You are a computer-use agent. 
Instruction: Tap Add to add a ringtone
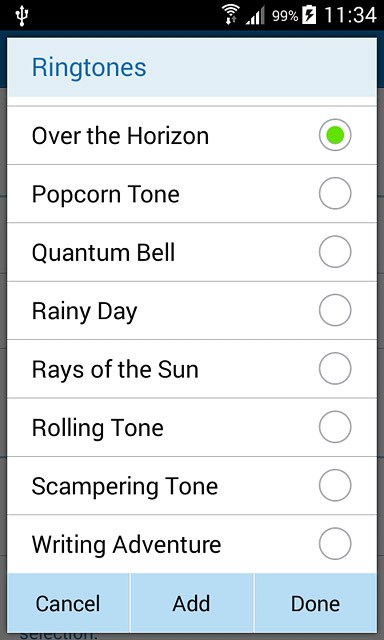[191, 603]
